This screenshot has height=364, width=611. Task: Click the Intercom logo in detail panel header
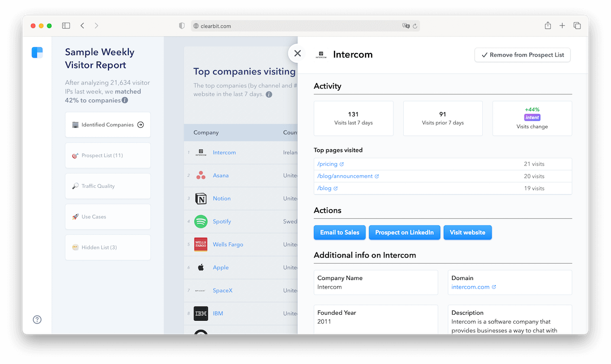(321, 55)
